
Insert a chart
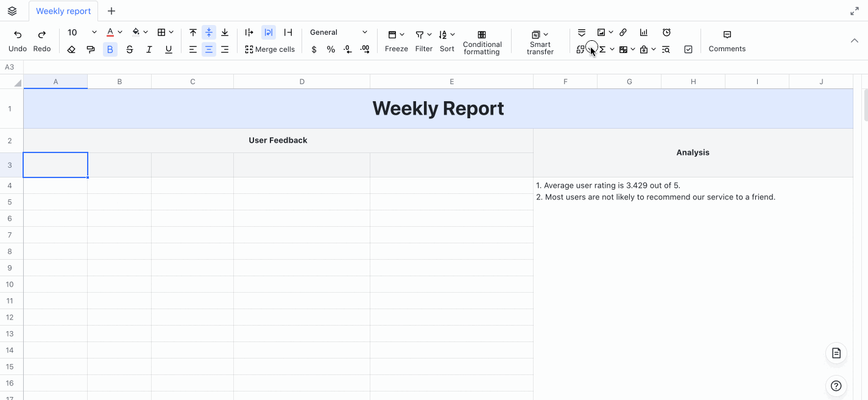click(x=643, y=32)
